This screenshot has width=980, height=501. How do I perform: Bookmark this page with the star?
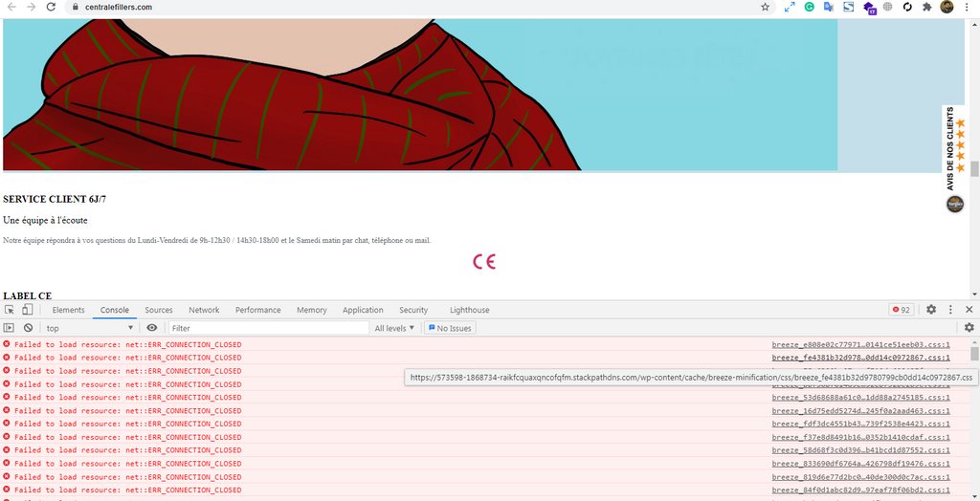[x=765, y=7]
